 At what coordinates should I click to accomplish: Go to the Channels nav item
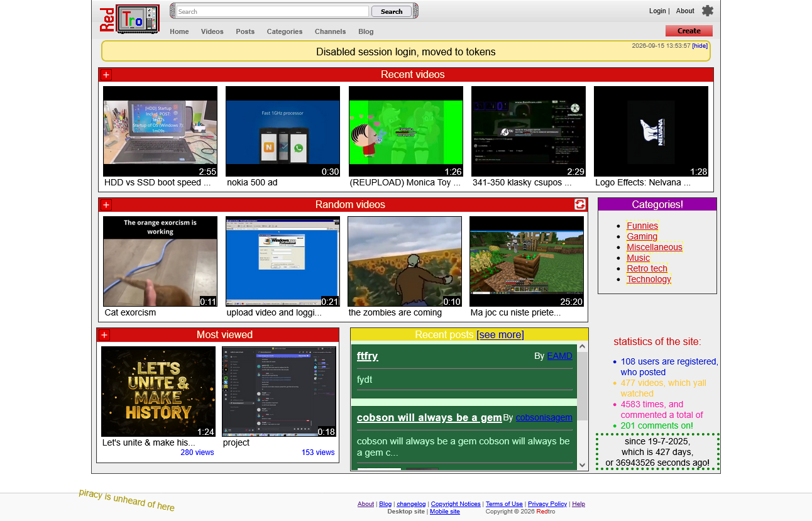[330, 31]
